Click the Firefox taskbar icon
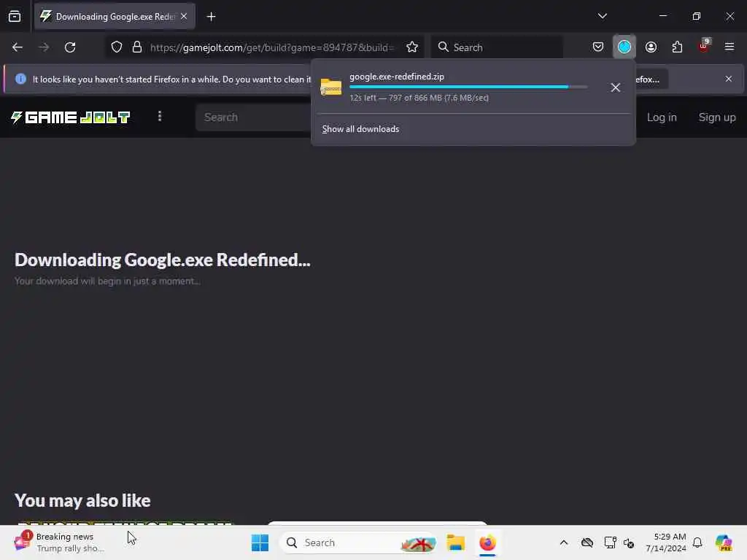Viewport: 747px width, 560px height. [487, 542]
